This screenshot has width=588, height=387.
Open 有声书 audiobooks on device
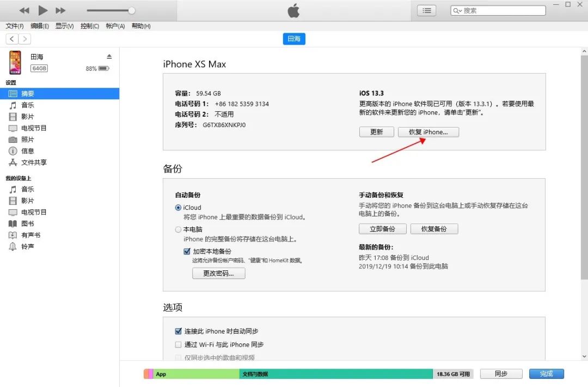point(60,235)
